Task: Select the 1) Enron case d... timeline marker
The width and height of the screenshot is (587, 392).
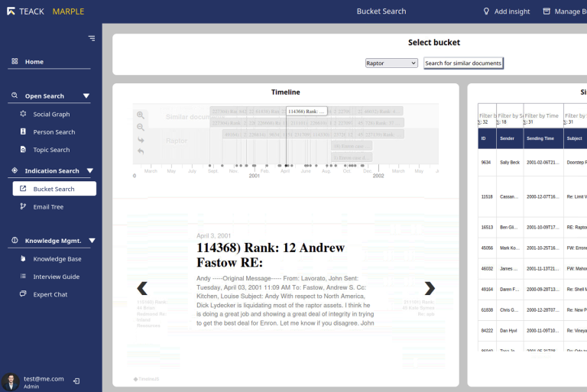Action: pyautogui.click(x=352, y=157)
